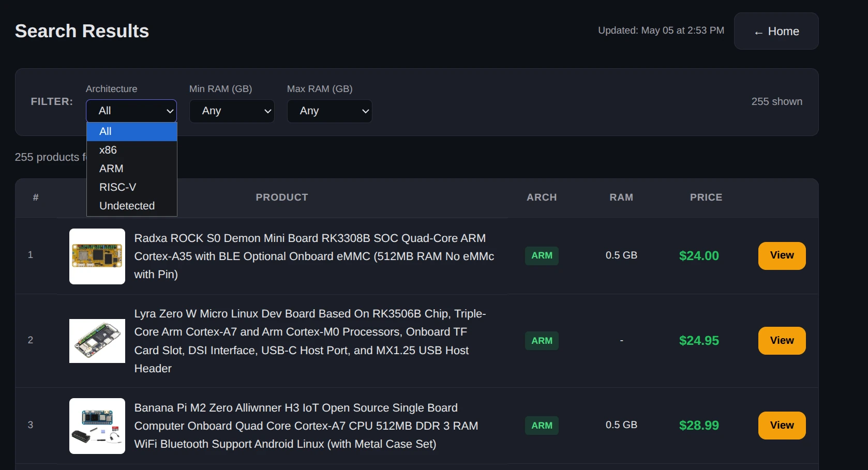Click the PRICE column header
The image size is (868, 470).
[706, 198]
